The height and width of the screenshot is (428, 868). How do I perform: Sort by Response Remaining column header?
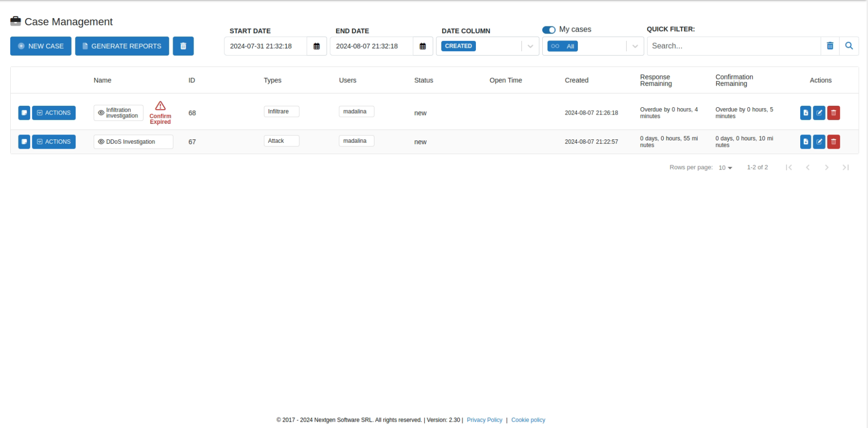(656, 80)
